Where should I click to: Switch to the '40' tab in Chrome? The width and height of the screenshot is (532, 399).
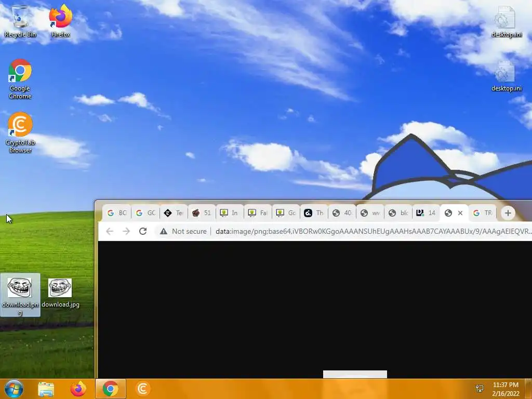(x=342, y=213)
